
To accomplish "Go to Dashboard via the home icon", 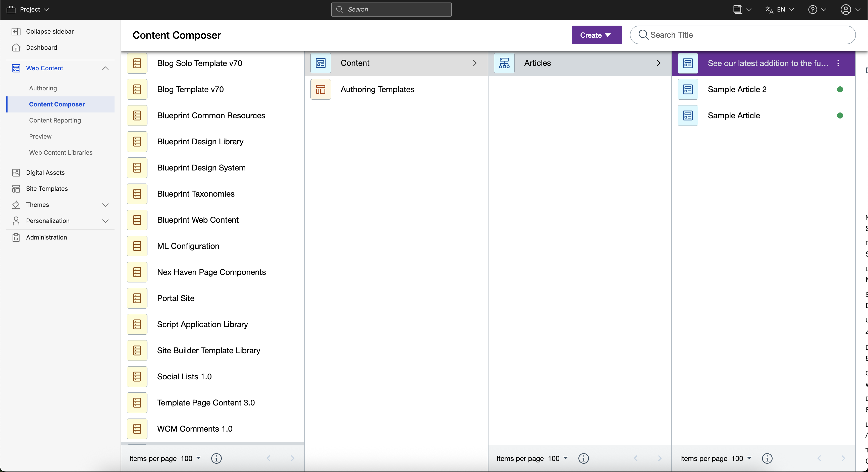I will pyautogui.click(x=16, y=47).
